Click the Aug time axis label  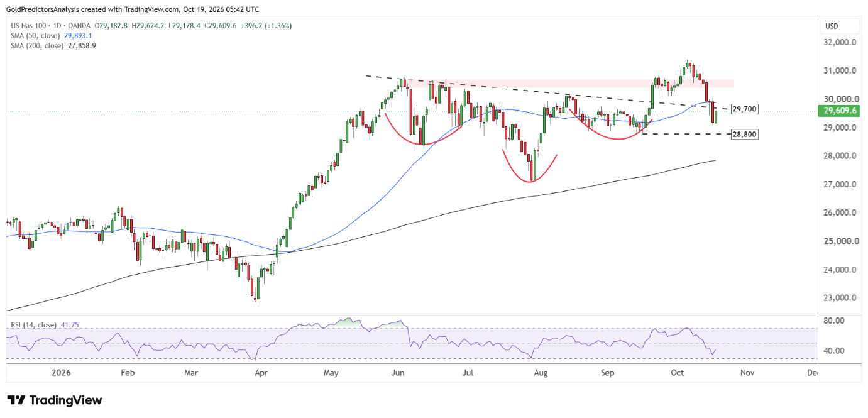(x=541, y=373)
